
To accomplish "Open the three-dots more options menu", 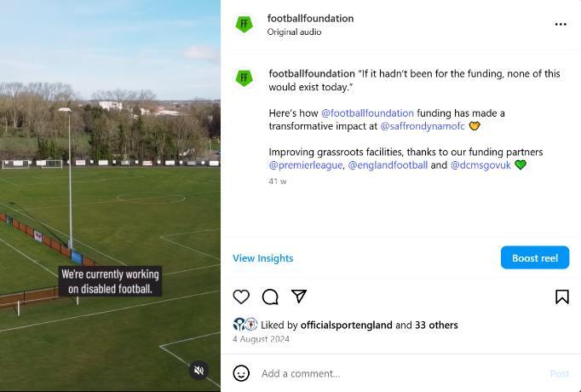I will tap(561, 24).
